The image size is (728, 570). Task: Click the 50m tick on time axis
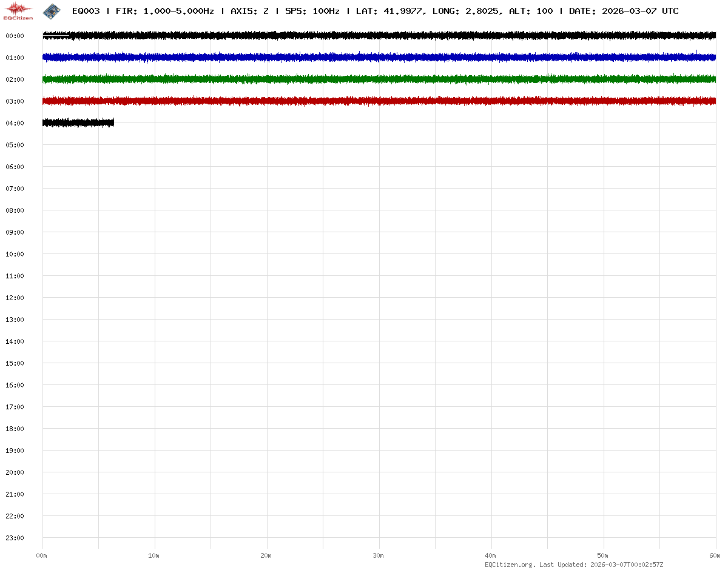pos(603,555)
